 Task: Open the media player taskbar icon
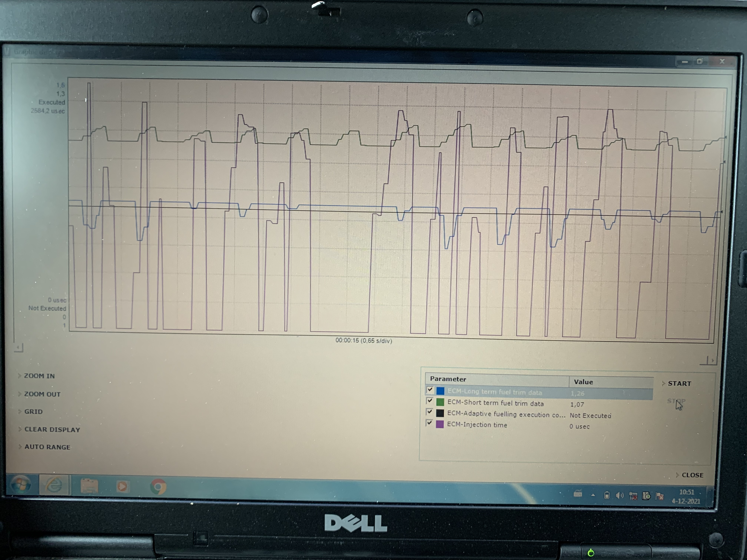click(123, 486)
